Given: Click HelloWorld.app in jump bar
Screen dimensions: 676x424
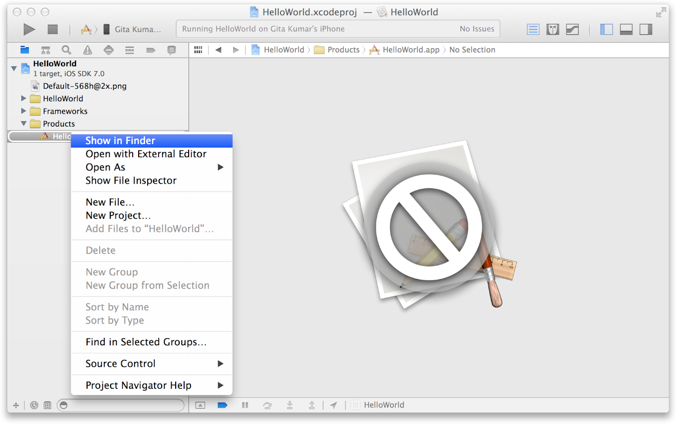Looking at the screenshot, I should coord(404,50).
